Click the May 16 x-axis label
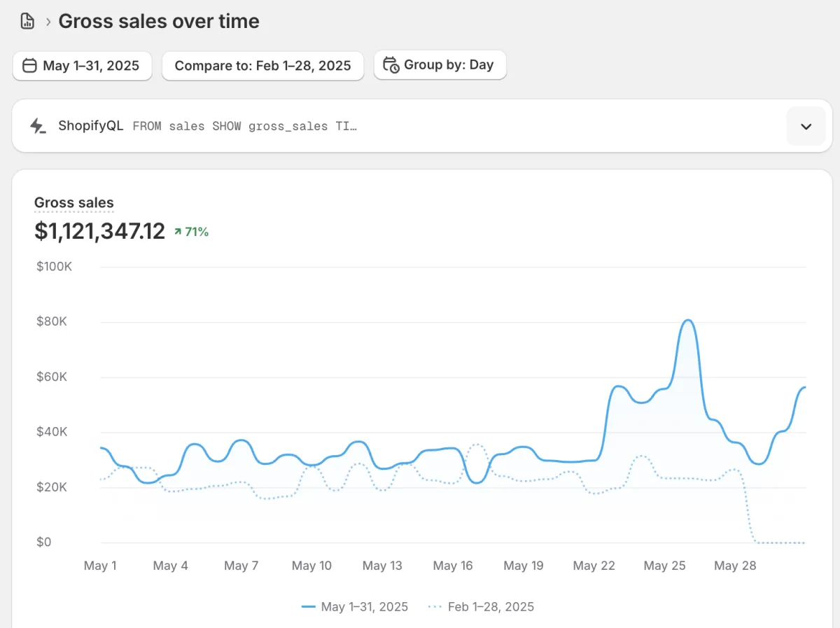Viewport: 840px width, 628px height. tap(453, 566)
